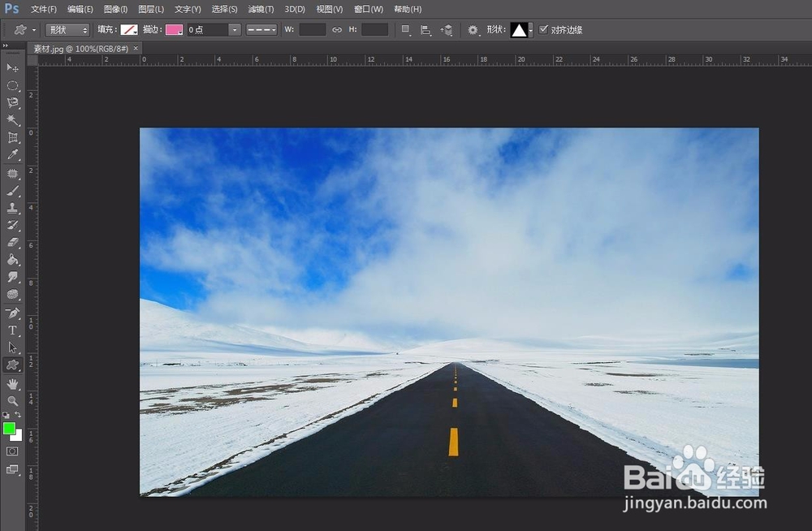The height and width of the screenshot is (531, 812).
Task: Click the W width input field
Action: (x=313, y=30)
